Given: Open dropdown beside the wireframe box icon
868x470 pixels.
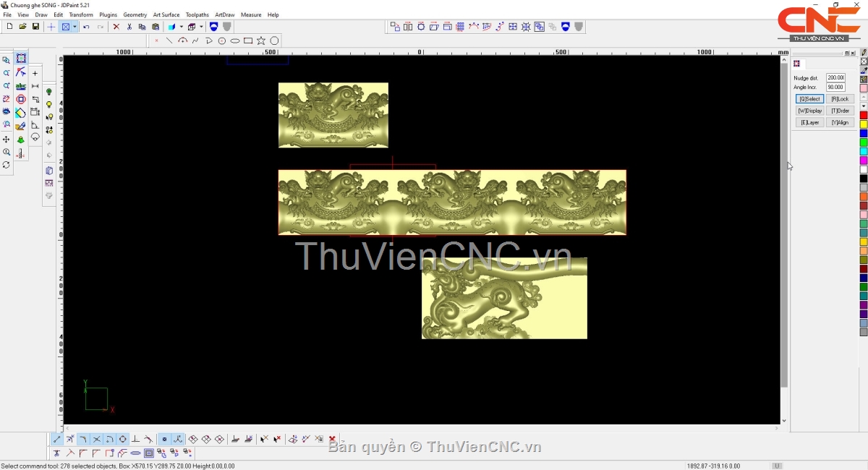Looking at the screenshot, I should (201, 27).
